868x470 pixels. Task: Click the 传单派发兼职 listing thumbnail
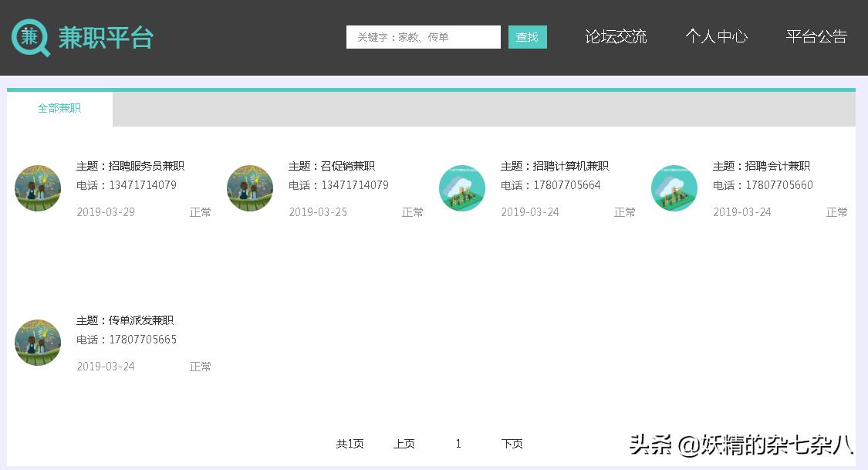pos(37,342)
